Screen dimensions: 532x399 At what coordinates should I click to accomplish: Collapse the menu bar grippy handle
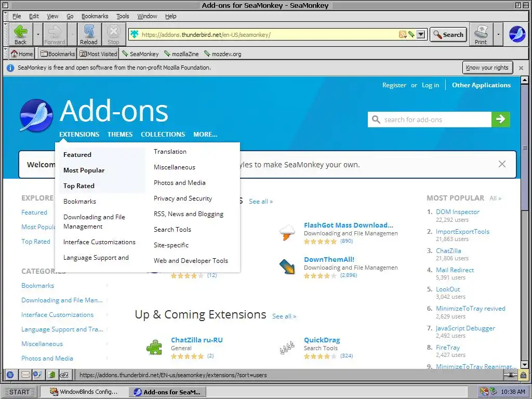point(6,16)
